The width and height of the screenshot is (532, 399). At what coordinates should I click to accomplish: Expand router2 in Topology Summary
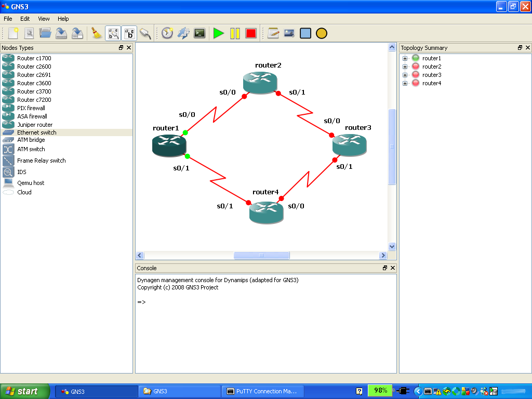(405, 66)
